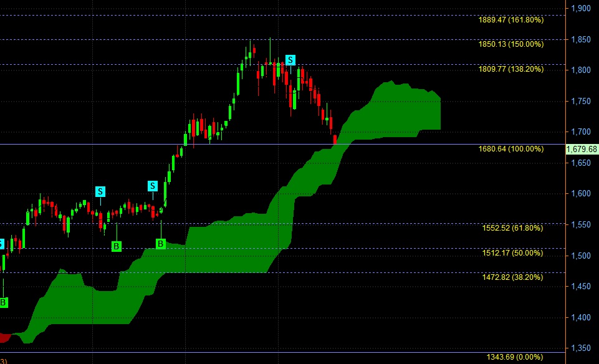Click the 1,450 price axis label

[581, 287]
